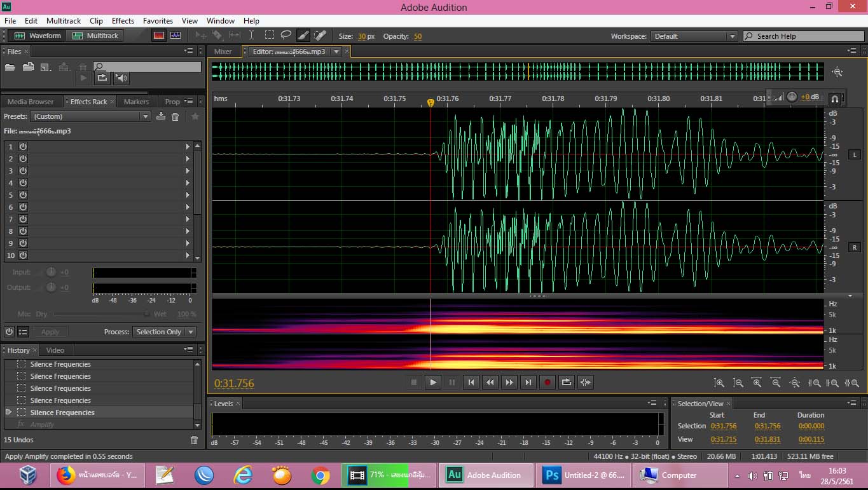Open the Presets dropdown
The image size is (868, 490).
90,116
